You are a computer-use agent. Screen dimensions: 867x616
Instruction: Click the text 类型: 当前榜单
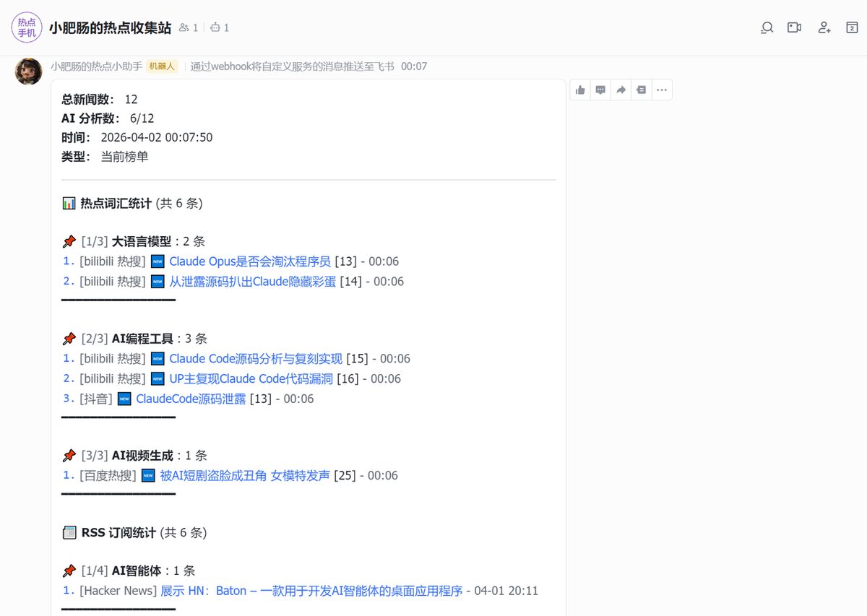point(105,157)
